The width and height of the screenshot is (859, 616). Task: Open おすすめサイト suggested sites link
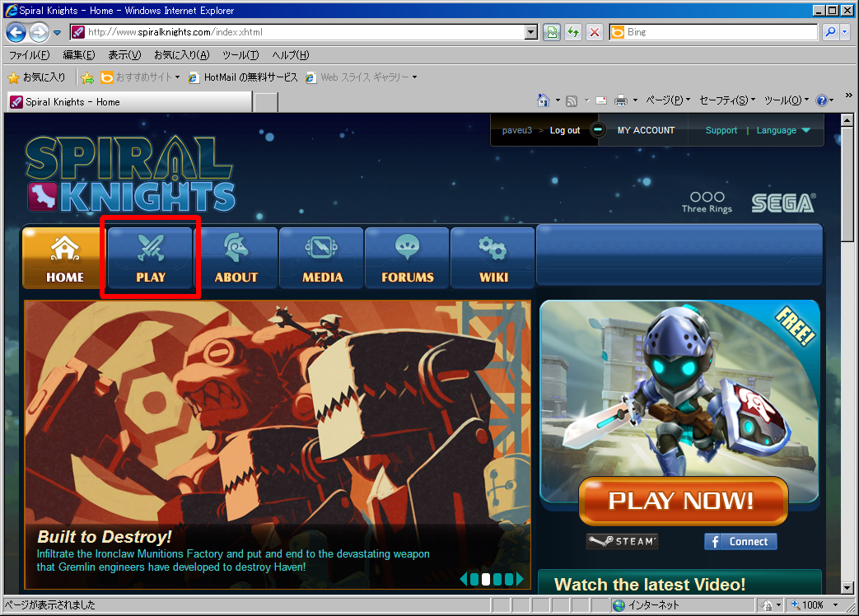[140, 77]
